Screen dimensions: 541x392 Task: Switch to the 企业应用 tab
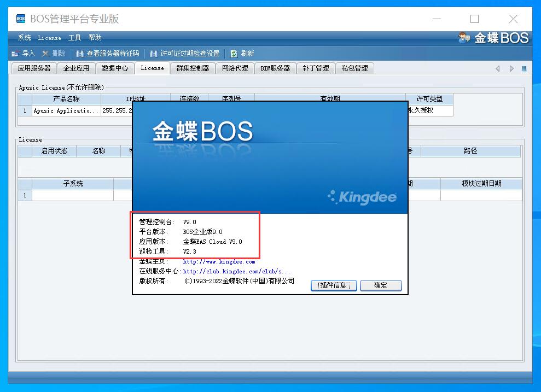point(76,68)
